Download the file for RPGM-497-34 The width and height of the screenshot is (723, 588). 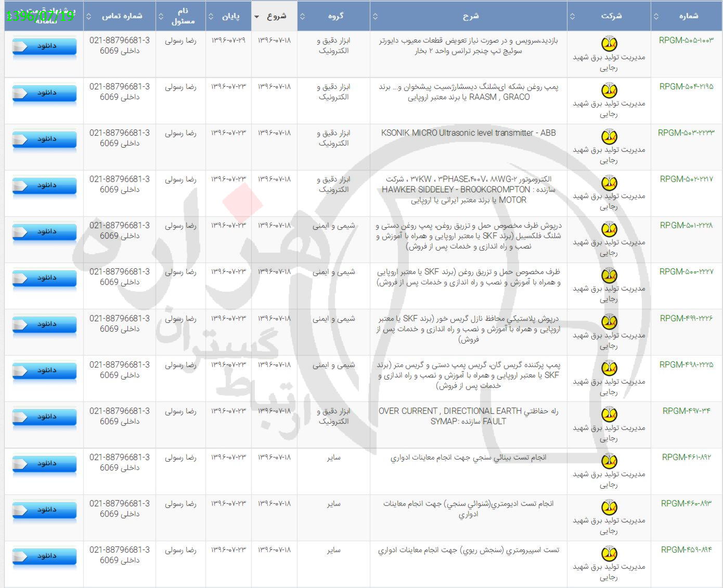click(x=44, y=416)
